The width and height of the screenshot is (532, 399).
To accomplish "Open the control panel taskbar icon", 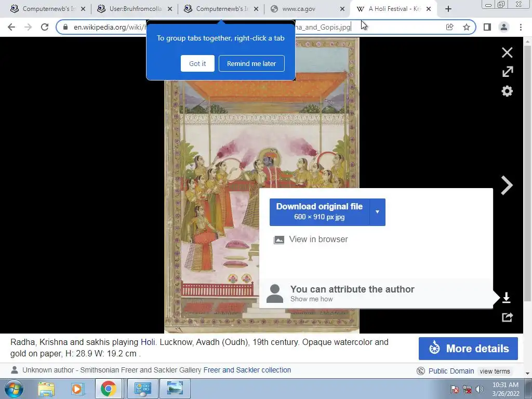I will pyautogui.click(x=142, y=389).
